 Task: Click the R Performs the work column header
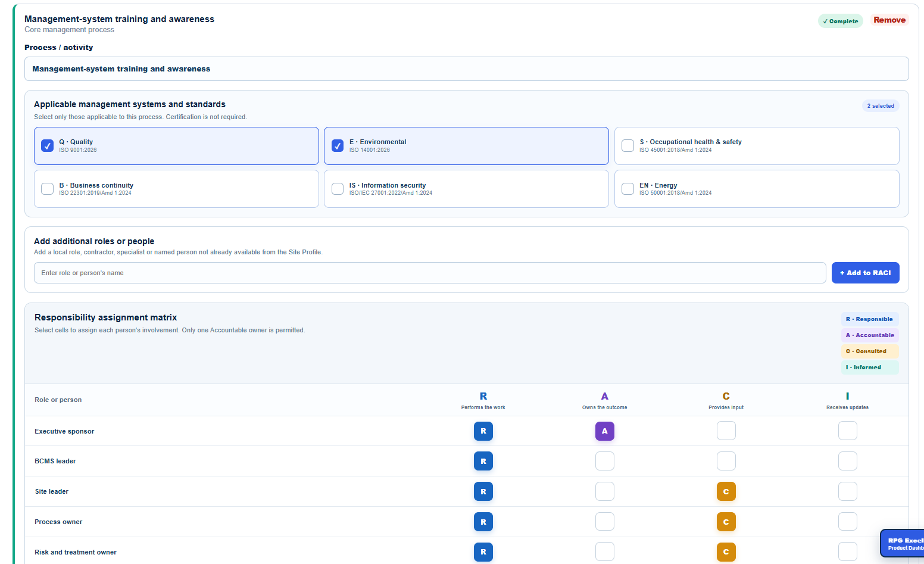point(483,401)
